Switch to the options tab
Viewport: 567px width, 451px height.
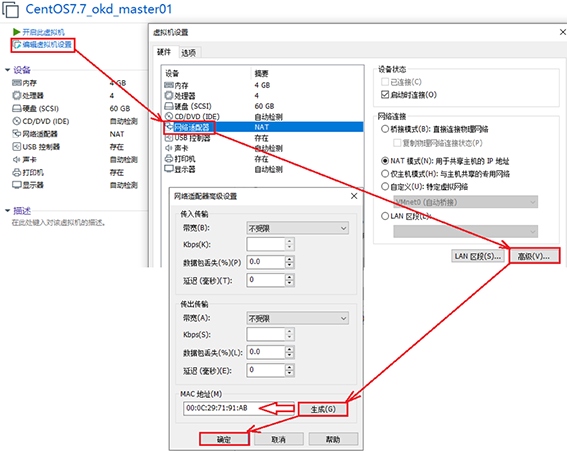(x=189, y=53)
